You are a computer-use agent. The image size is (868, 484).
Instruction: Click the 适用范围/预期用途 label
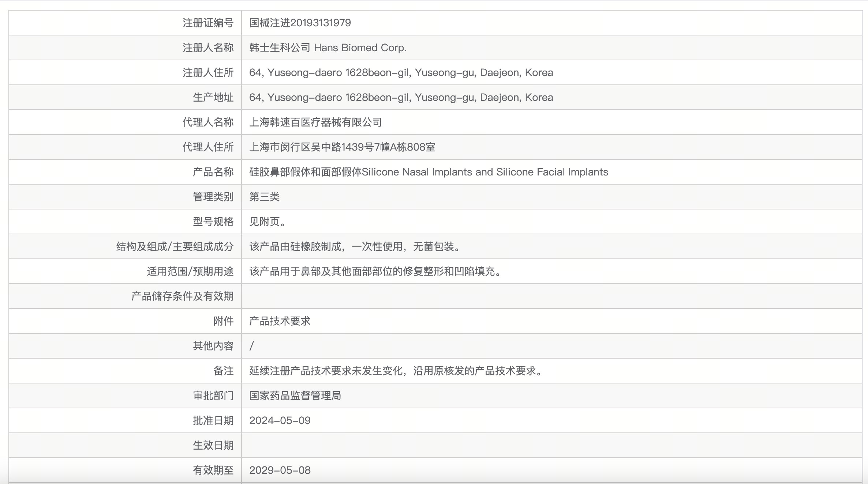pyautogui.click(x=190, y=271)
